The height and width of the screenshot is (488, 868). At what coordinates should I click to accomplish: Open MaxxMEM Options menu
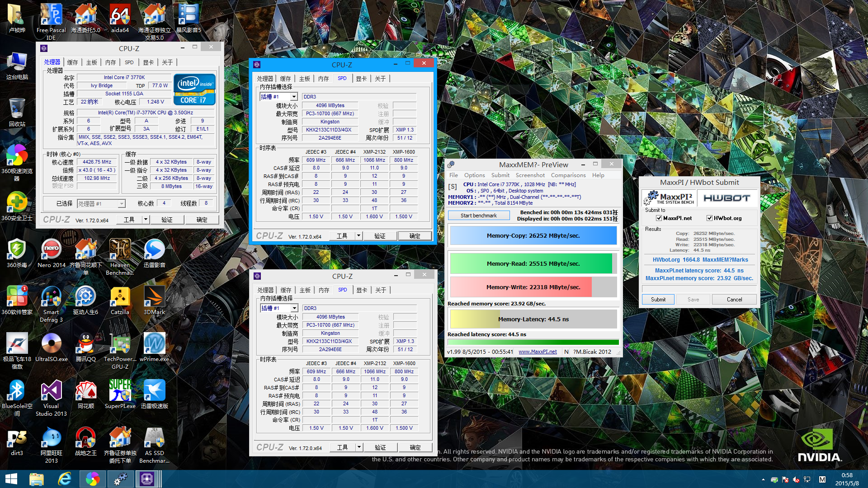pos(474,175)
